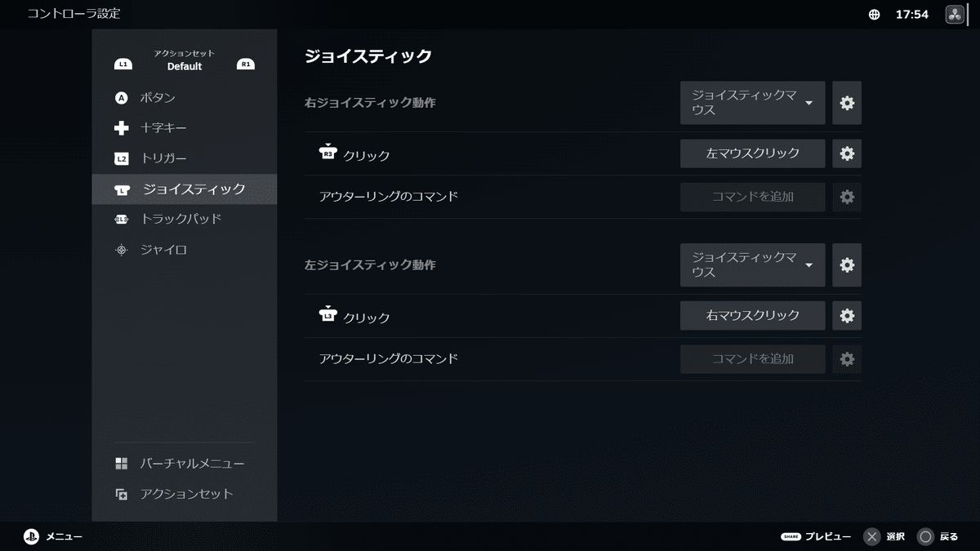The height and width of the screenshot is (551, 980).
Task: Expand left joystick behavior dropdown
Action: (x=752, y=265)
